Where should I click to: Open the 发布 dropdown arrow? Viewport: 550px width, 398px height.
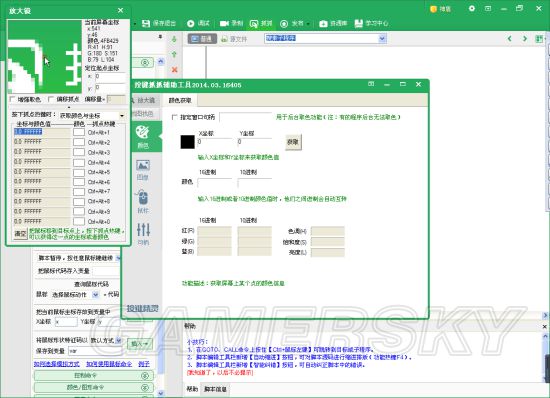coord(308,24)
